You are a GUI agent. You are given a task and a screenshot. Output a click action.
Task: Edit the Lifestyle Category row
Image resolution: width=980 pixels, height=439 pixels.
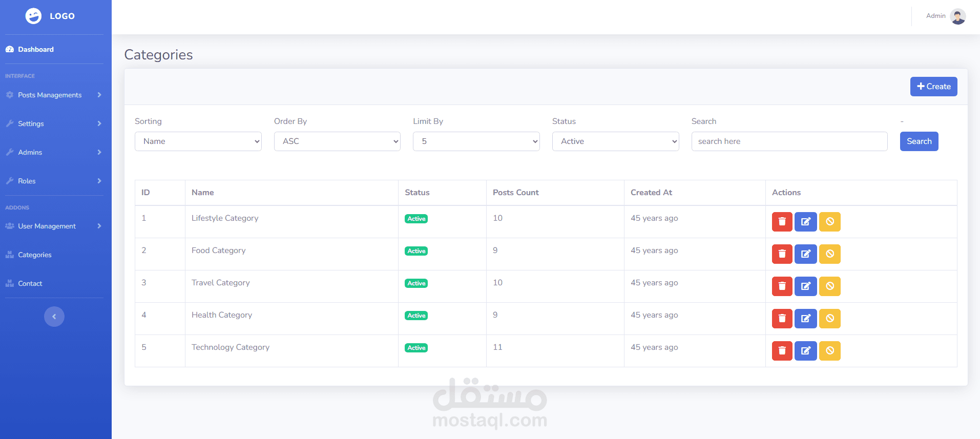805,222
